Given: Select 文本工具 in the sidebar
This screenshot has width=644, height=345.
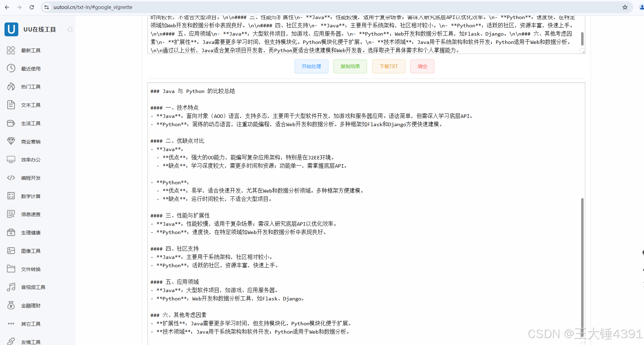Looking at the screenshot, I should pos(30,105).
